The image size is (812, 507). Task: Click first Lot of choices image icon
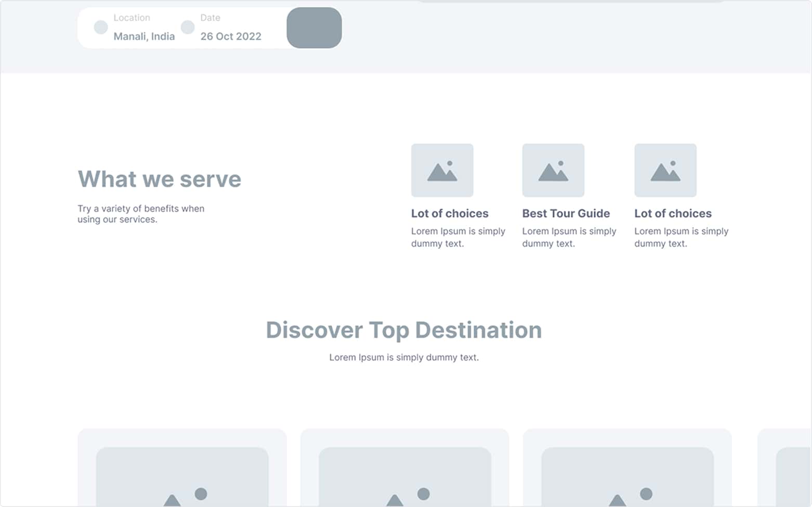(x=442, y=171)
